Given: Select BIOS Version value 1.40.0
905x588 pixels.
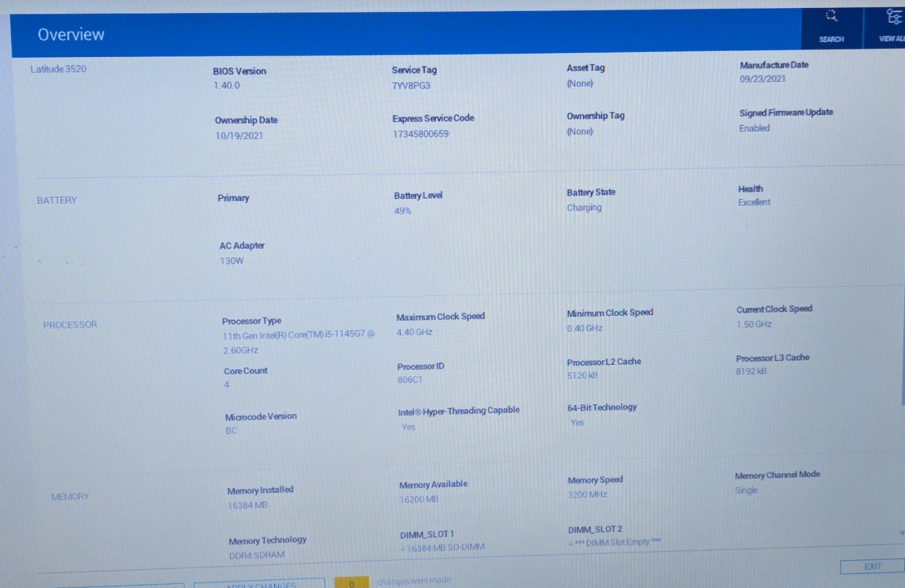Looking at the screenshot, I should click(226, 85).
